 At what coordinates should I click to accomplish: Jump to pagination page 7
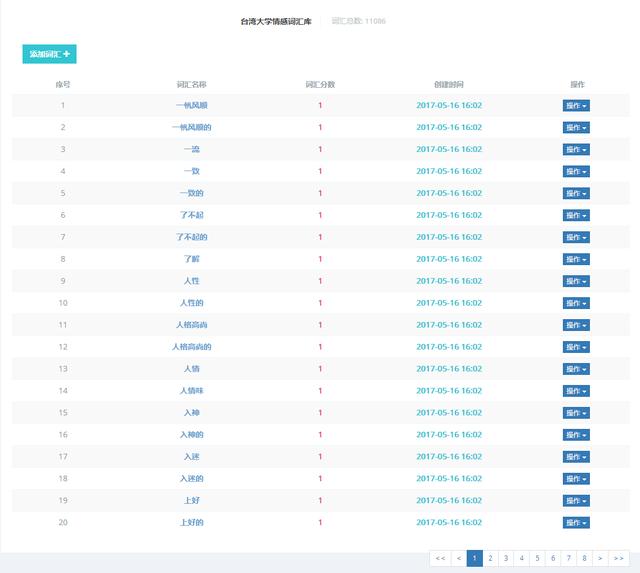tap(569, 558)
